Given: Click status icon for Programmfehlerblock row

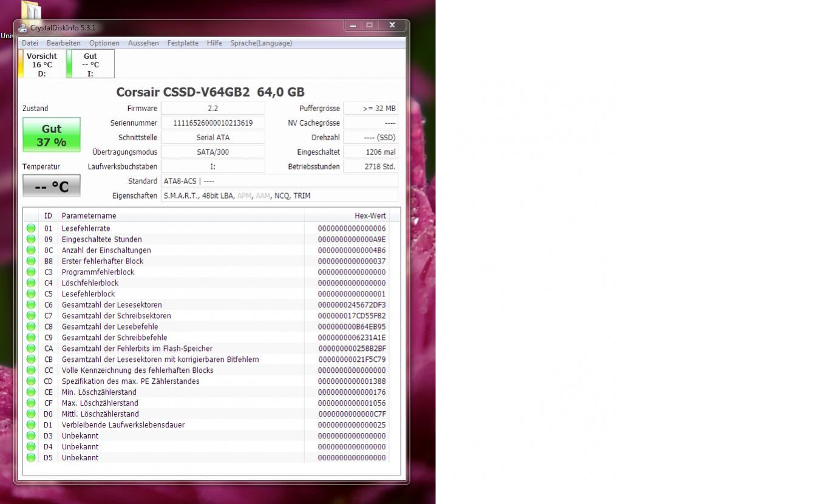Looking at the screenshot, I should coord(31,272).
